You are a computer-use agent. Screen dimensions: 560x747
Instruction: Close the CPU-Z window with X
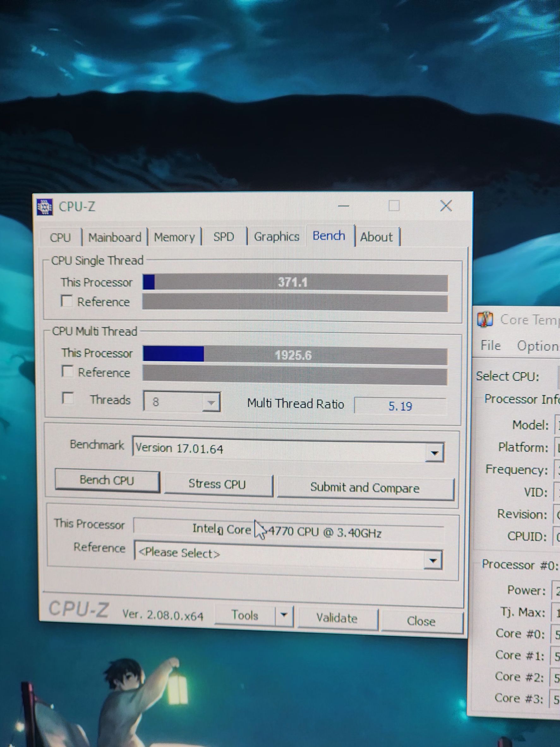[x=446, y=205]
